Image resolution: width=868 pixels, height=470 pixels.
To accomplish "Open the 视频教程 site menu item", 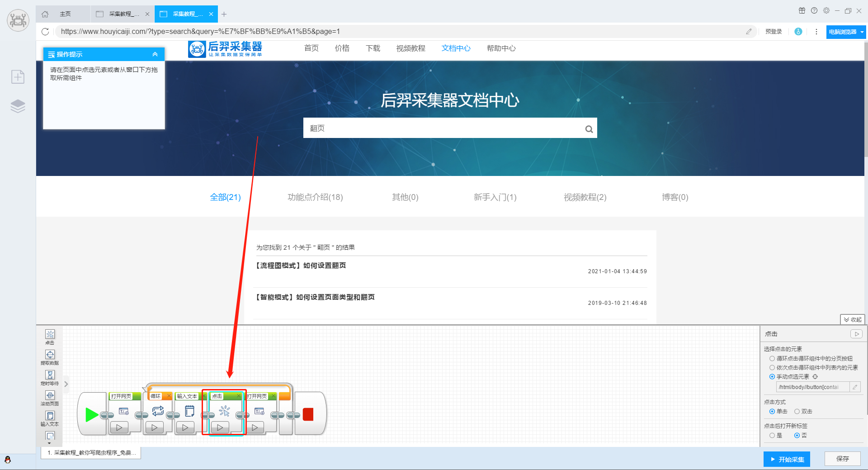I will click(x=411, y=48).
